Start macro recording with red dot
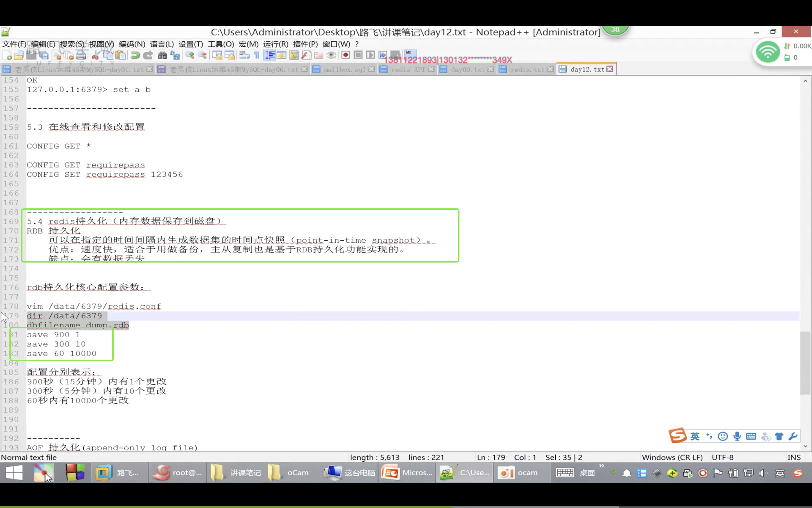Viewport: 812px width, 508px height. (346, 55)
